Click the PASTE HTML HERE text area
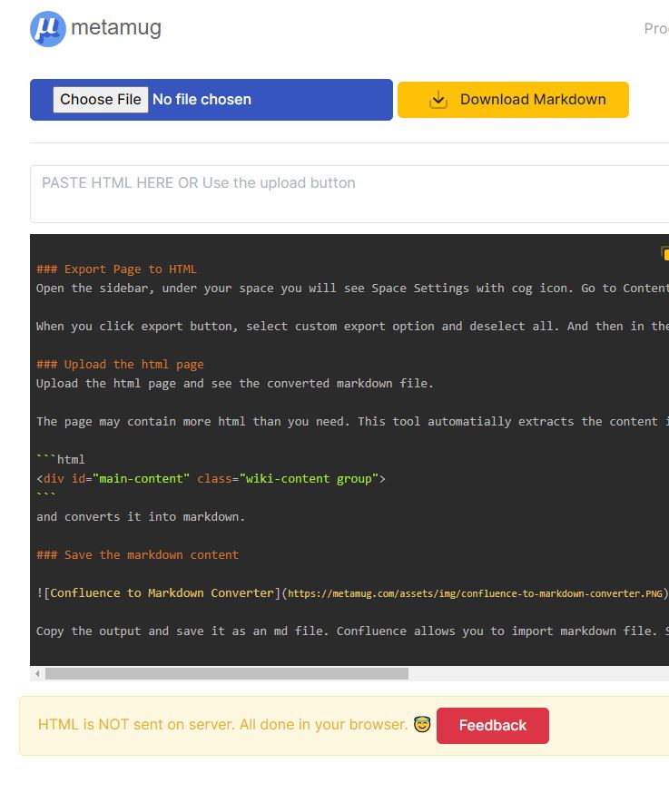This screenshot has width=669, height=812. [x=349, y=194]
